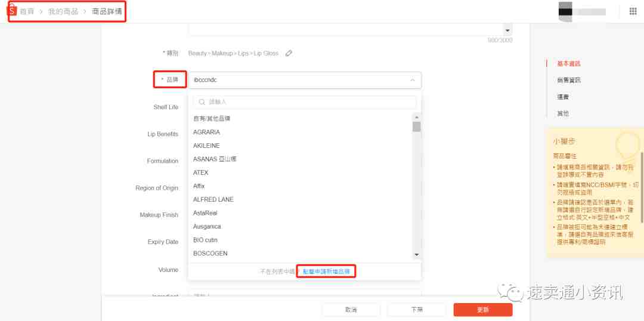Click the brand list scrollbar thumb

(x=416, y=126)
